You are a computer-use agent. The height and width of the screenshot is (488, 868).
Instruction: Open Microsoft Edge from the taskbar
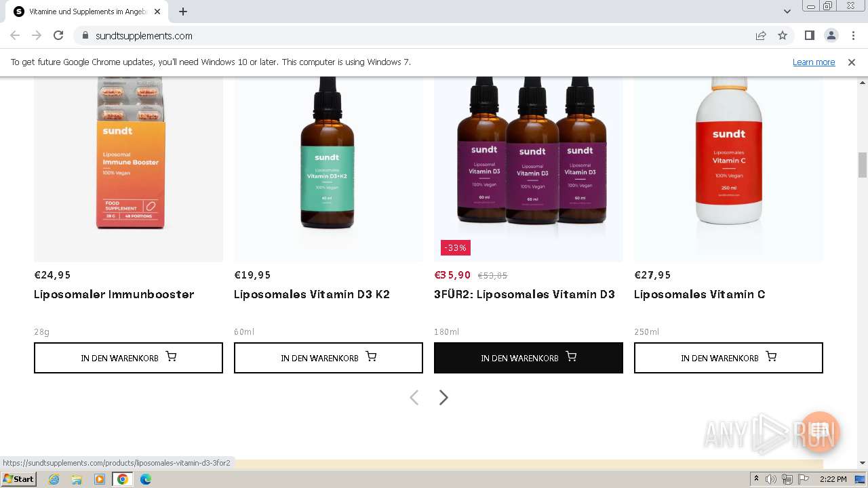[x=145, y=479]
